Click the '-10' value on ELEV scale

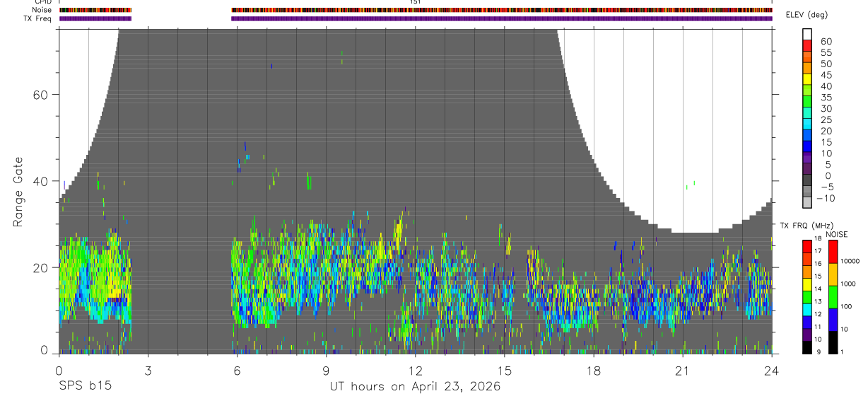coord(825,198)
